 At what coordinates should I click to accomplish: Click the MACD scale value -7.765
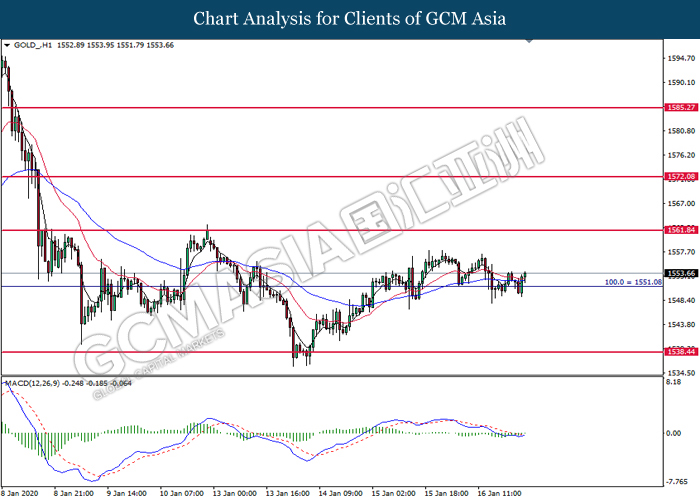[x=677, y=482]
